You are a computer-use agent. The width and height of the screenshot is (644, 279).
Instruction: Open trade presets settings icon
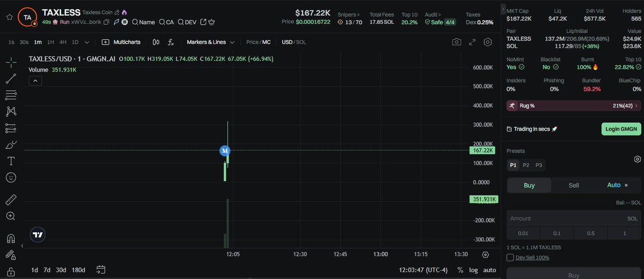point(637,159)
